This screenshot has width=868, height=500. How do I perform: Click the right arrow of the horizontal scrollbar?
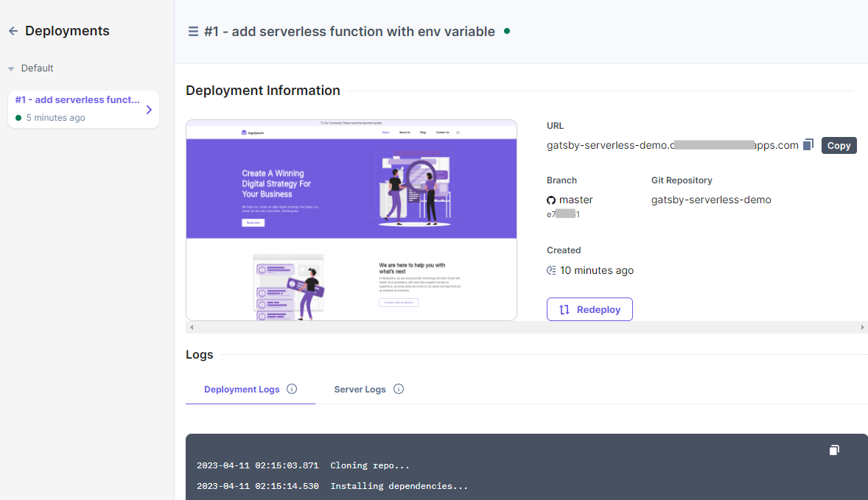(863, 326)
